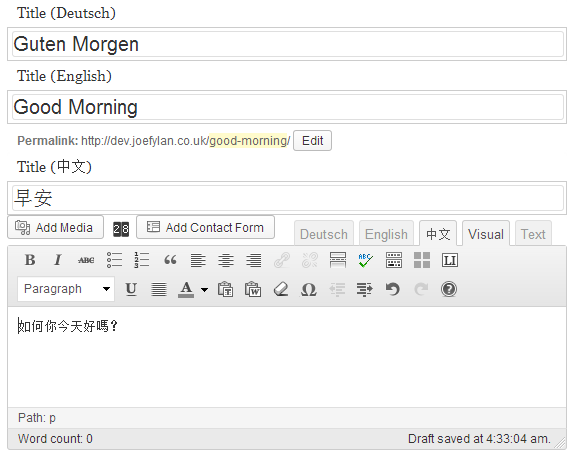
Task: Click the calendar icon next to Add Media
Action: pos(121,229)
